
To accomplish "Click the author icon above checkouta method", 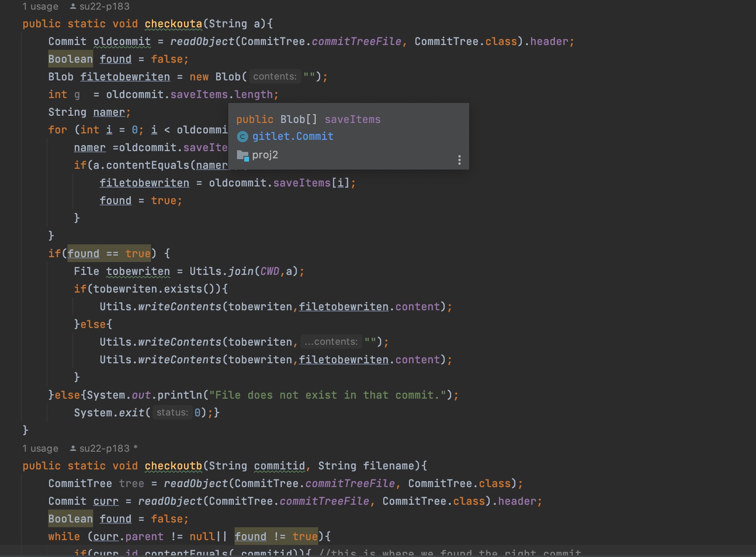I will pyautogui.click(x=73, y=6).
